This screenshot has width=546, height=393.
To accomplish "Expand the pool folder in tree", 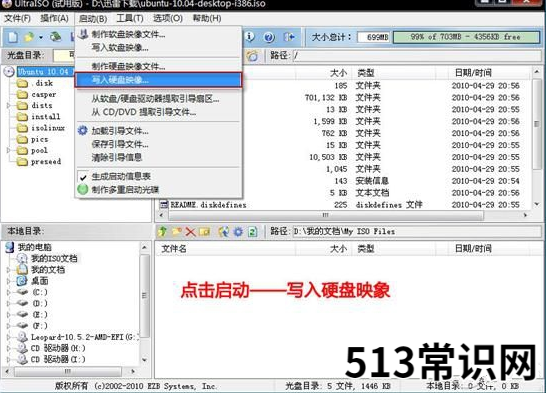I will (9, 150).
